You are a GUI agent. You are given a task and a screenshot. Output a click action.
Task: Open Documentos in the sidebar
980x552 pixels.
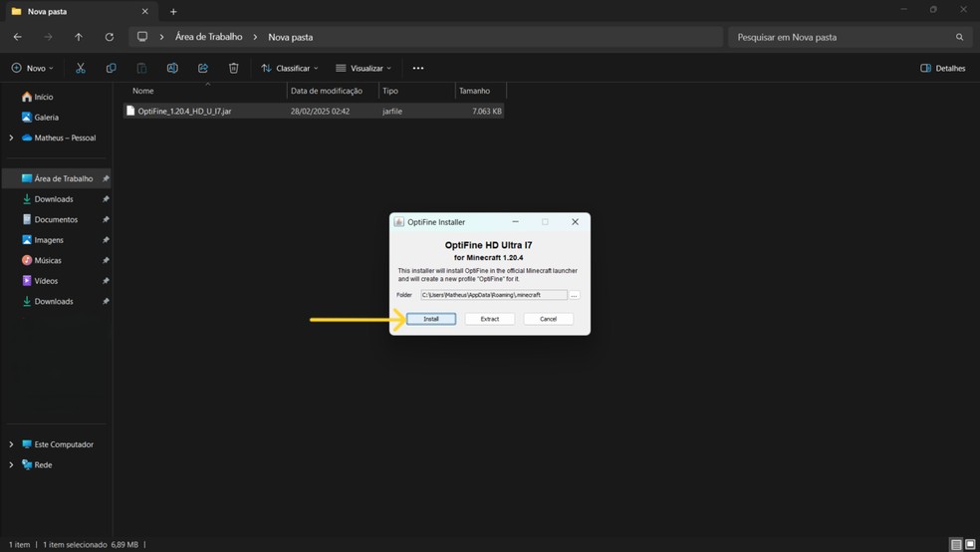pyautogui.click(x=56, y=219)
